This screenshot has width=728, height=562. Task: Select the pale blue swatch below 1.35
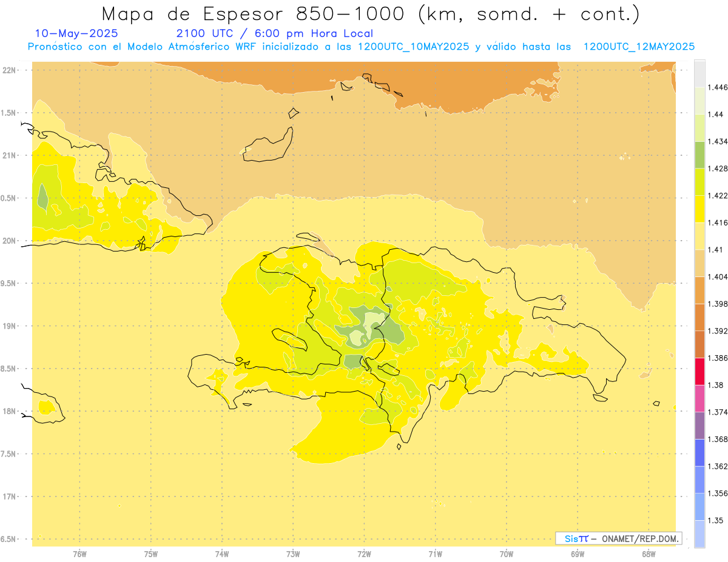[699, 534]
